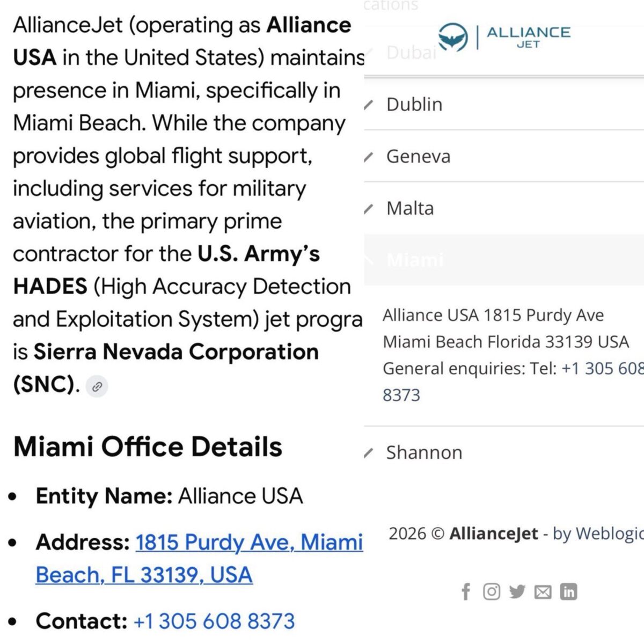Expand the Shannon location section

424,453
